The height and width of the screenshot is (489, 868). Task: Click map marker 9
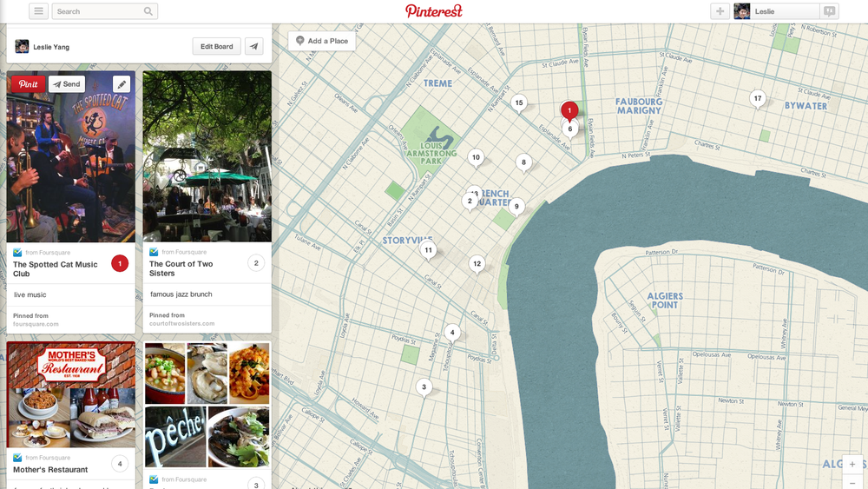pos(516,207)
